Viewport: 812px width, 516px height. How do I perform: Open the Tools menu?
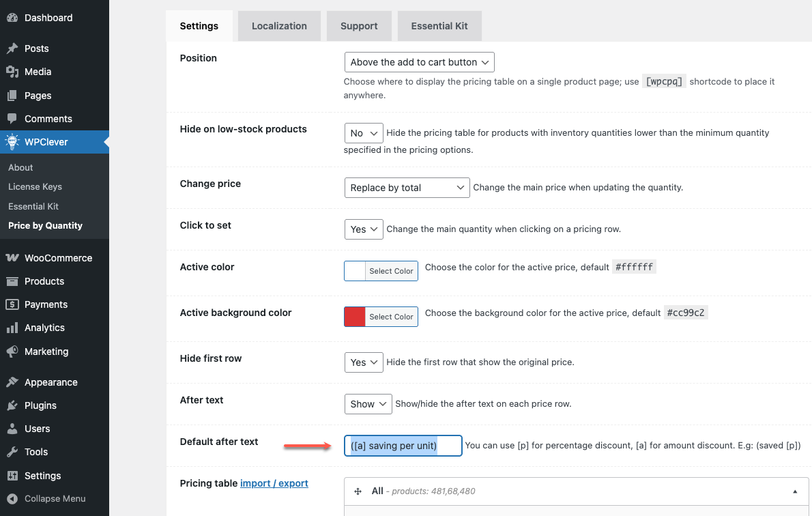coord(55,452)
